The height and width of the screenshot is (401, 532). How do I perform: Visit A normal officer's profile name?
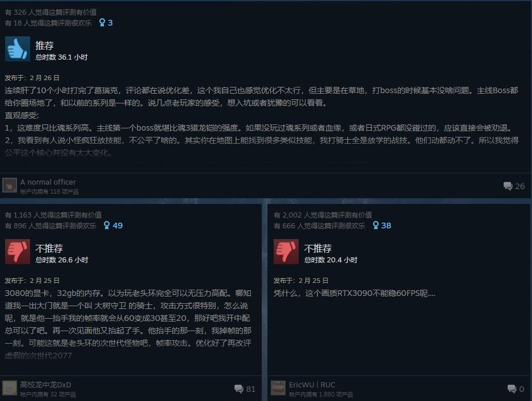[x=48, y=182]
